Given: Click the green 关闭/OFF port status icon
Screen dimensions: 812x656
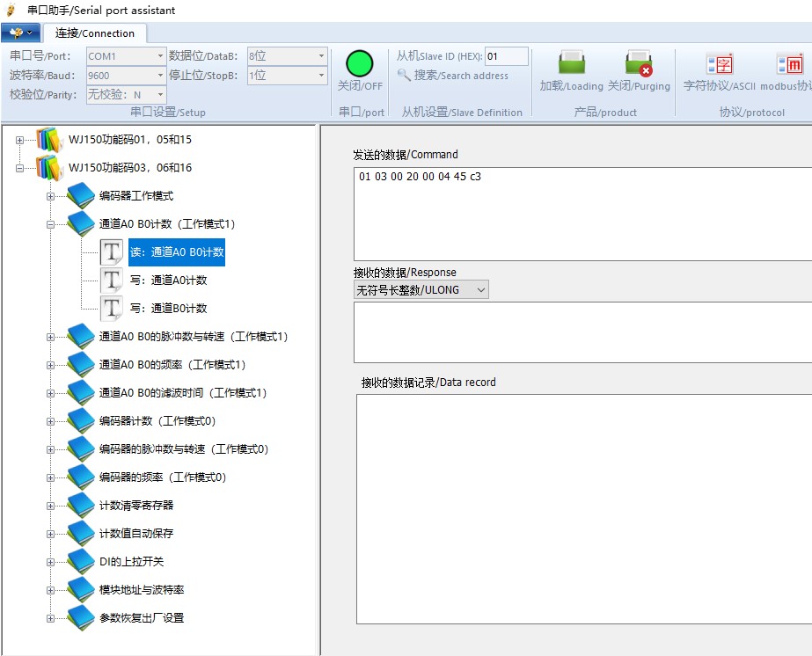Looking at the screenshot, I should tap(359, 64).
